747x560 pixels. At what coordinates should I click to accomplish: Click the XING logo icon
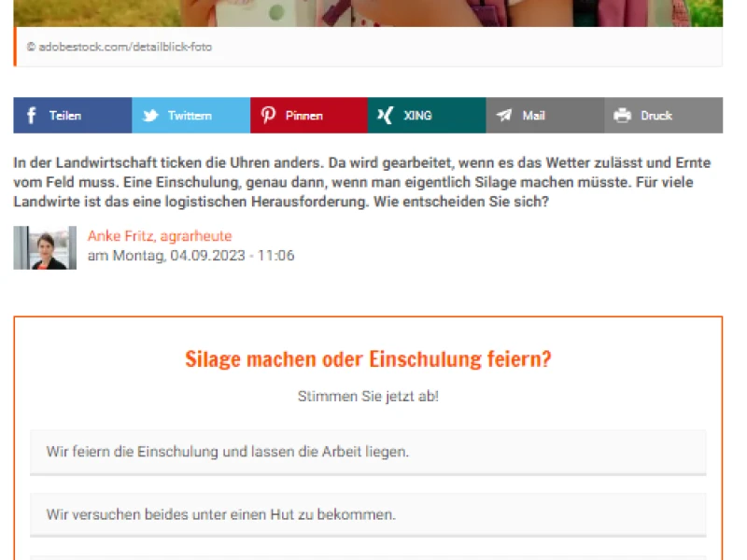click(x=385, y=115)
